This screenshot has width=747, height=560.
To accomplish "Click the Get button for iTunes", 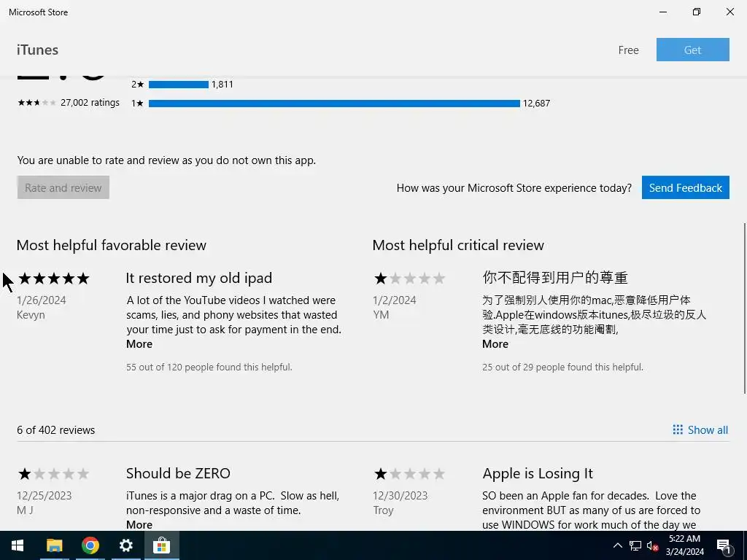I will point(693,50).
